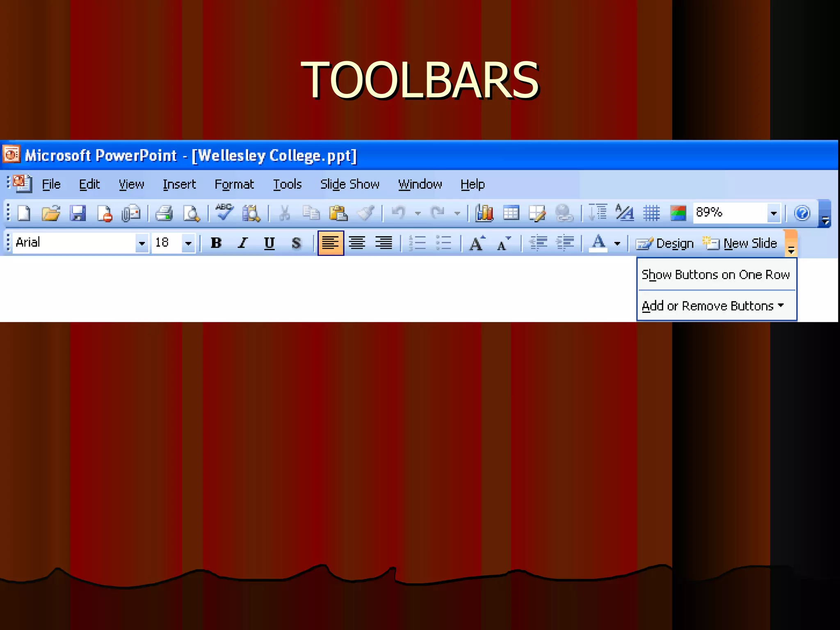Click the Undo arrow icon
Image resolution: width=840 pixels, height=630 pixels.
point(398,213)
